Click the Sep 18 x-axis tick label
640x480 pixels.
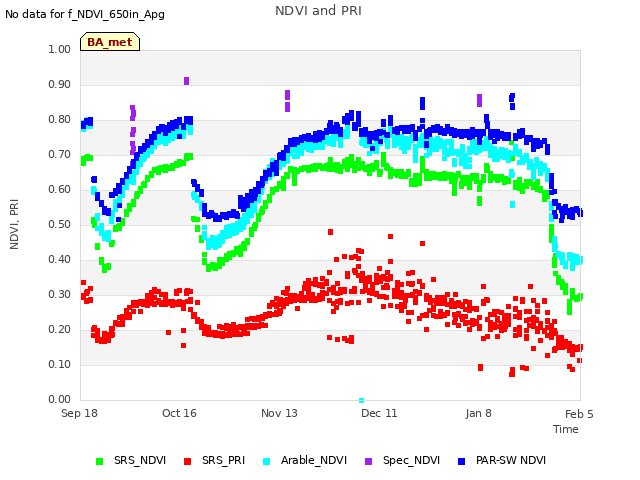pos(79,413)
